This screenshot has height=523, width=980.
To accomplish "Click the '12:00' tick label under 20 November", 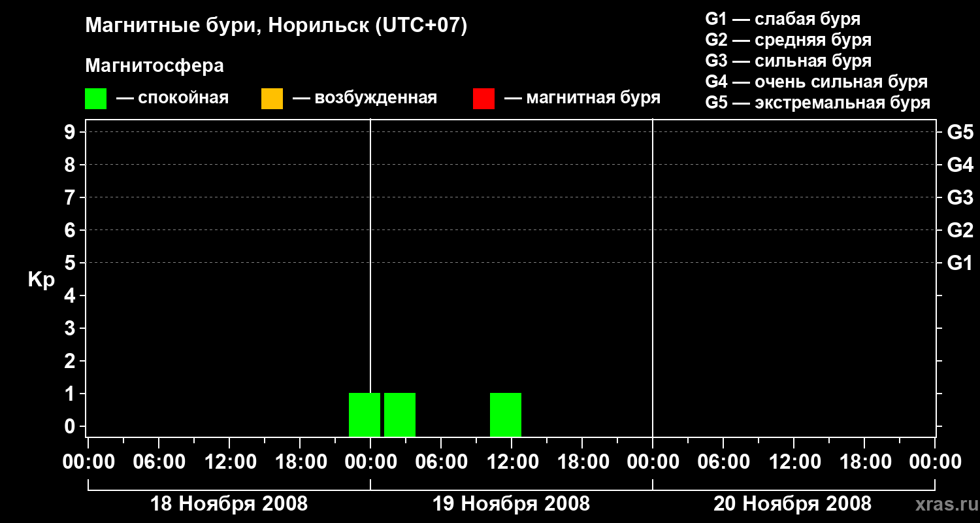I will 794,462.
